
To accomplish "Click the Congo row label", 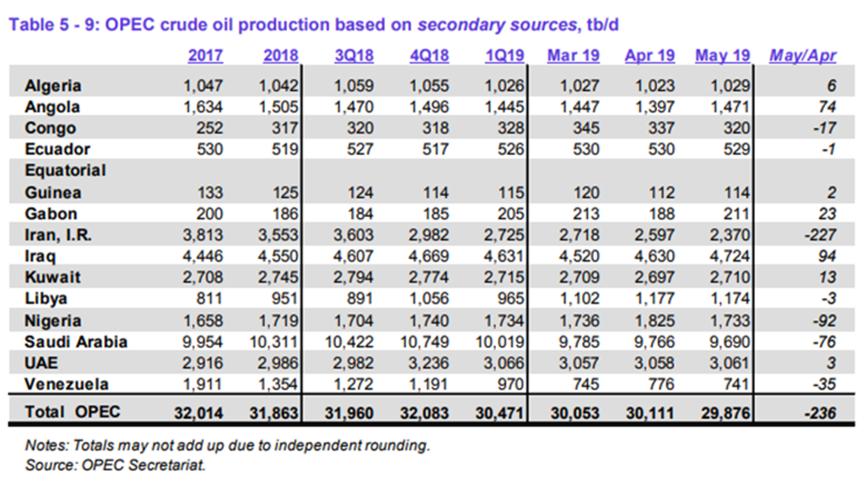I will [x=50, y=128].
